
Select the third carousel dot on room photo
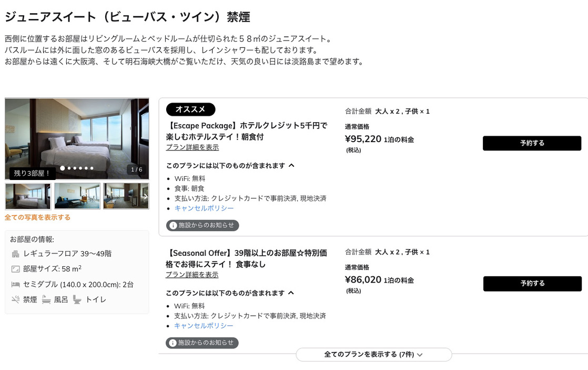coord(75,168)
